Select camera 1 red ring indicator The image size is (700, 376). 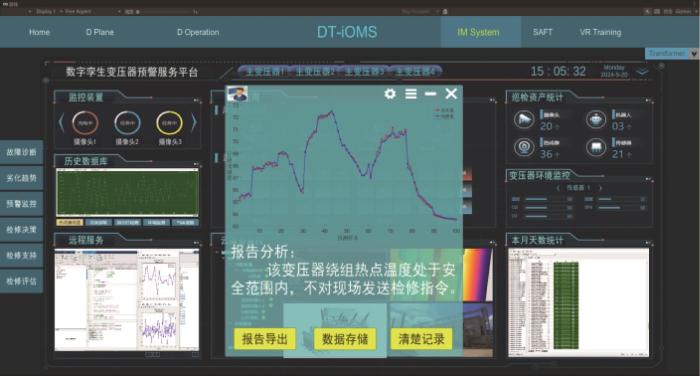click(x=85, y=123)
